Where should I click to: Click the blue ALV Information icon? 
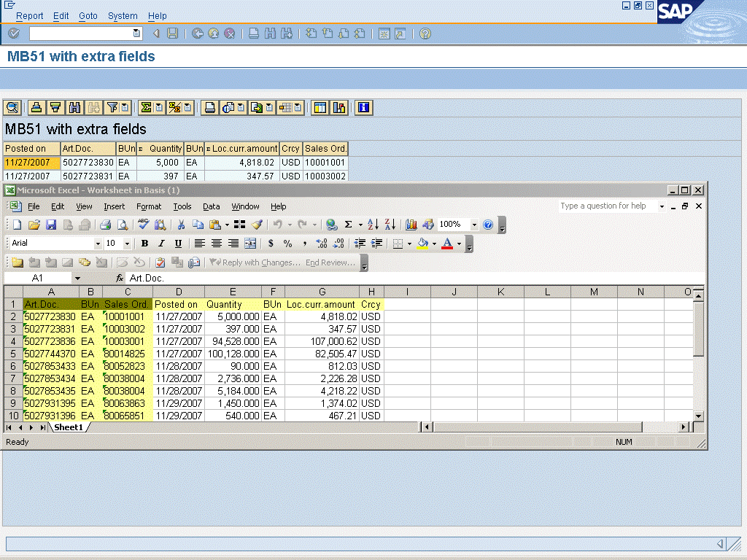pyautogui.click(x=363, y=108)
